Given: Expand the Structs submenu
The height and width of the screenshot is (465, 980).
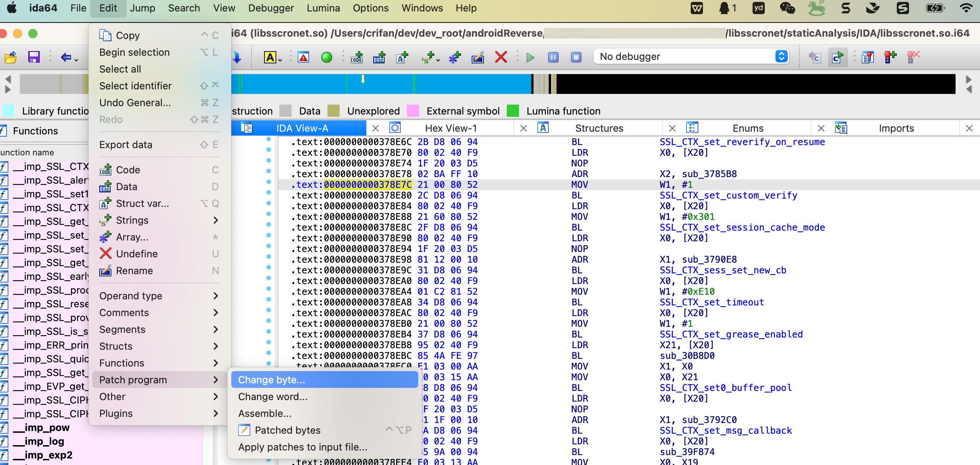Looking at the screenshot, I should point(159,346).
